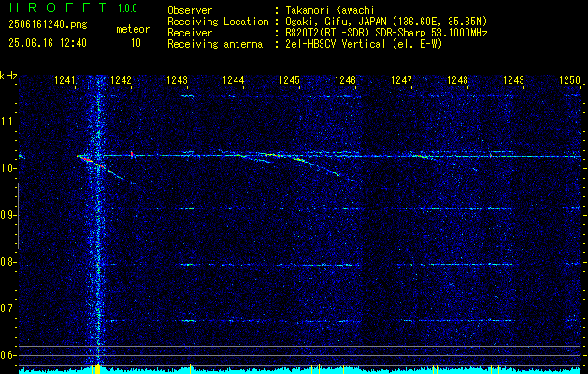Click the 1250 time axis label
Image resolution: width=588 pixels, height=374 pixels.
coord(569,79)
